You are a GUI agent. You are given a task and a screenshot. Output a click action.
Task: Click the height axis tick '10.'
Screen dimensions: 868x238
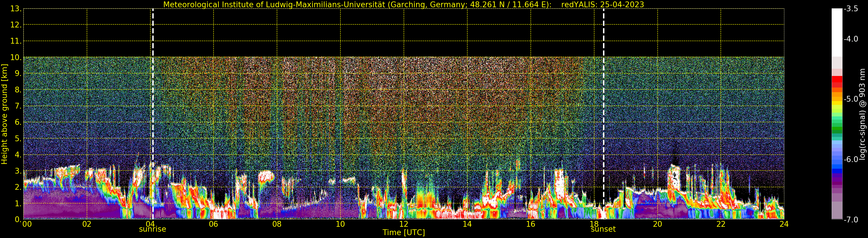[x=16, y=57]
